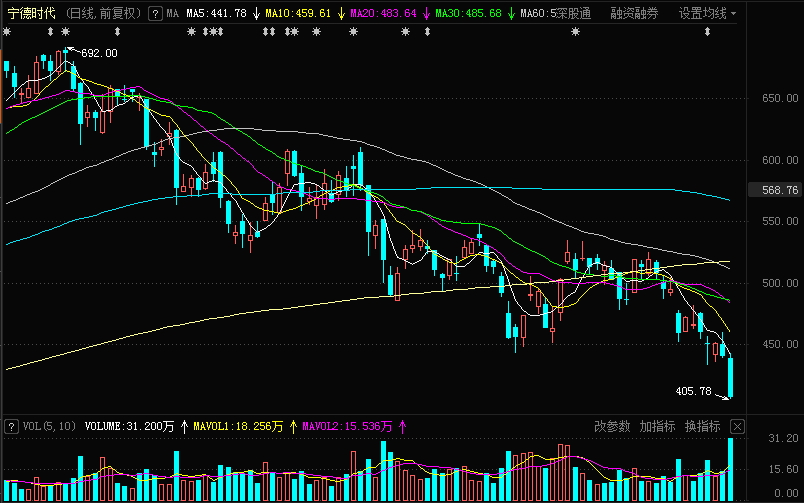Screen dimensions: 804x503
Task: Open the 设置均线 dropdown menu
Action: 708,14
